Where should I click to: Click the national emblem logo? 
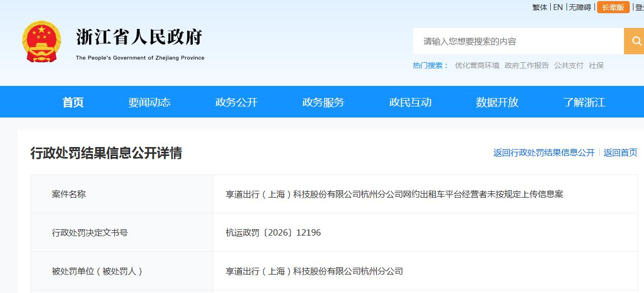(42, 42)
